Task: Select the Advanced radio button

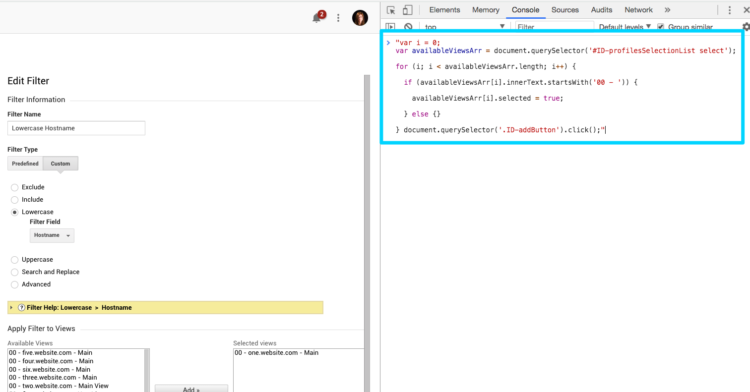Action: coord(14,284)
